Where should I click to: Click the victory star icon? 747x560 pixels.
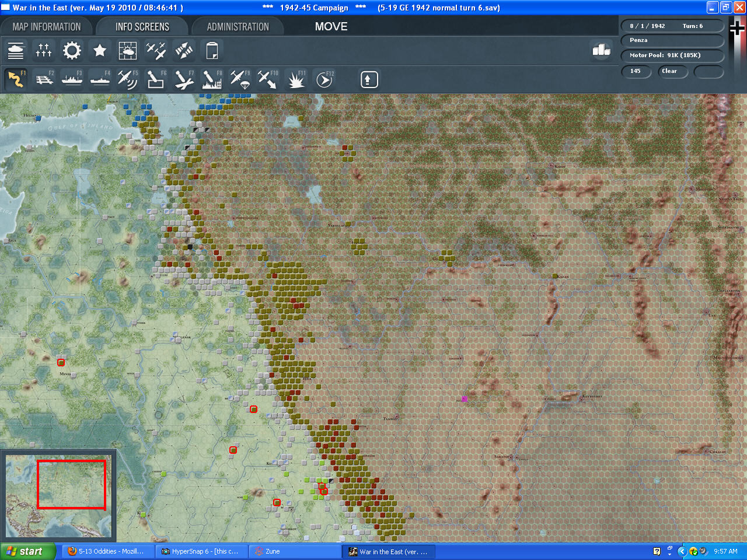(x=100, y=51)
